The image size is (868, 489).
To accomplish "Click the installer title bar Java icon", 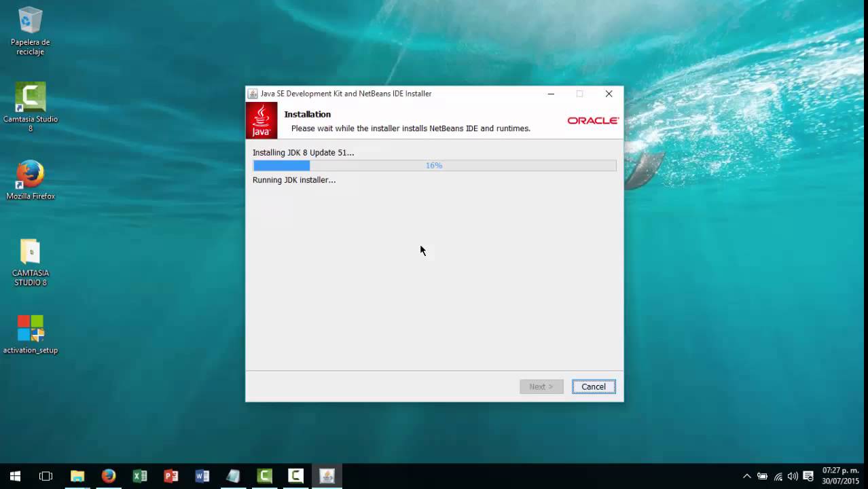I will [253, 94].
